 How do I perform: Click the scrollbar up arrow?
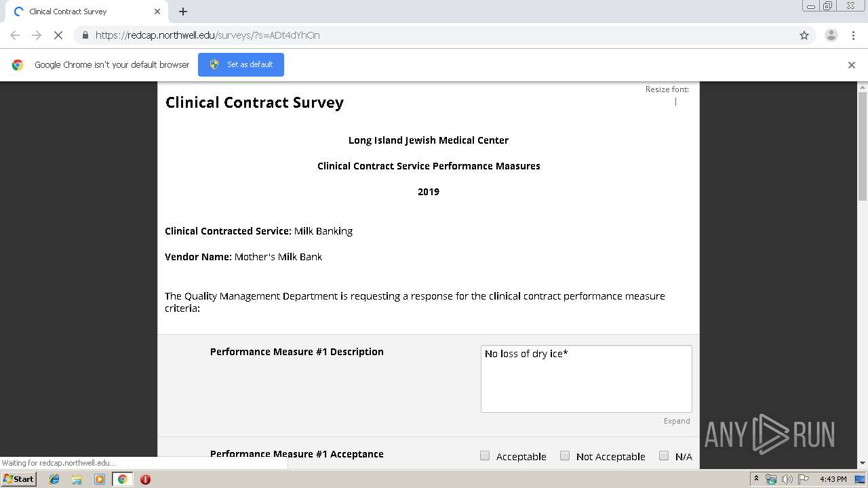tap(863, 87)
